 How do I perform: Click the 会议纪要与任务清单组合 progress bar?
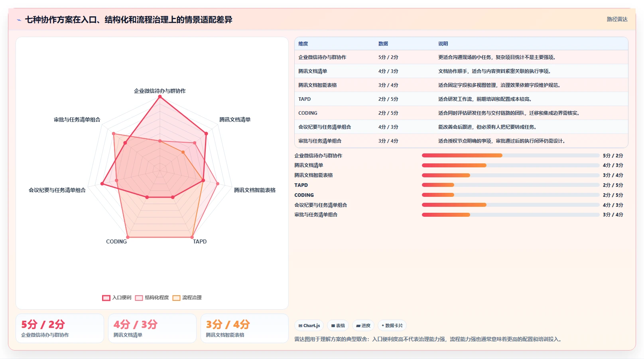[x=511, y=205]
